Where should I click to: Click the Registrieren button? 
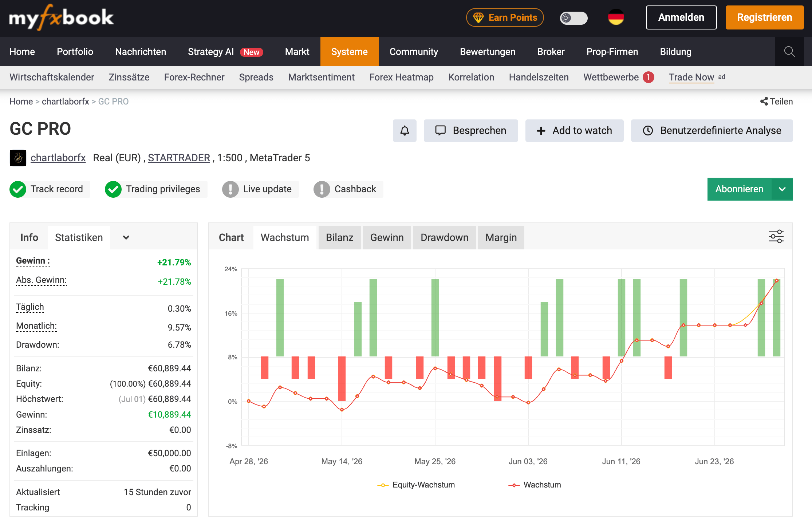pos(765,17)
